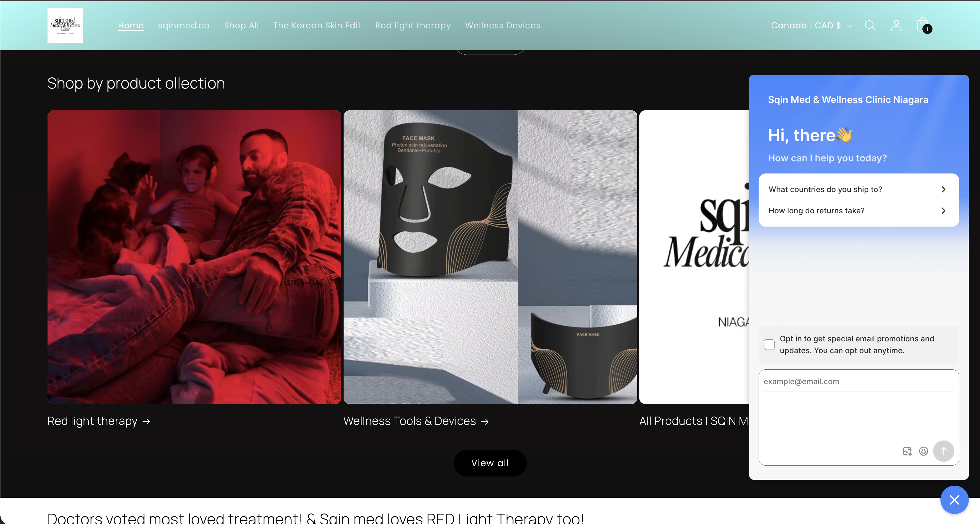The height and width of the screenshot is (524, 980).
Task: Click the add image attachment icon in chat
Action: pyautogui.click(x=907, y=451)
